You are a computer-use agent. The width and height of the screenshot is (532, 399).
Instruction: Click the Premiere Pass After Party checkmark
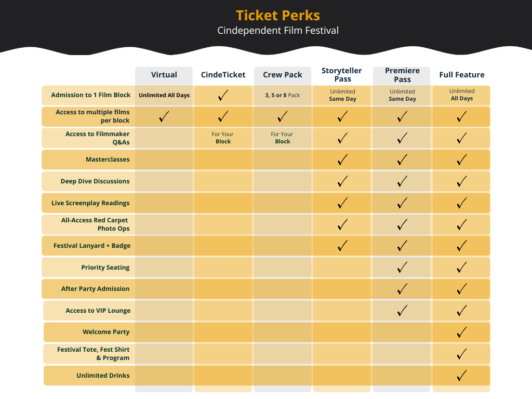(402, 289)
